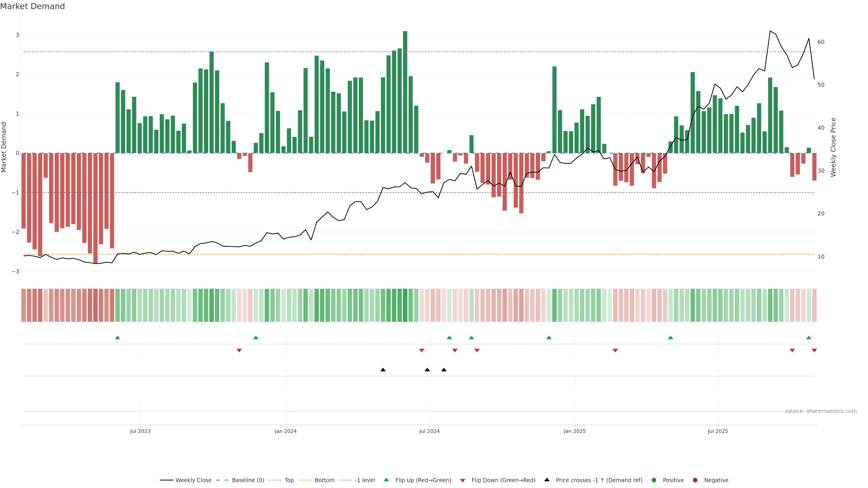The width and height of the screenshot is (868, 488).
Task: Click the red Negative legend dot
Action: click(695, 480)
